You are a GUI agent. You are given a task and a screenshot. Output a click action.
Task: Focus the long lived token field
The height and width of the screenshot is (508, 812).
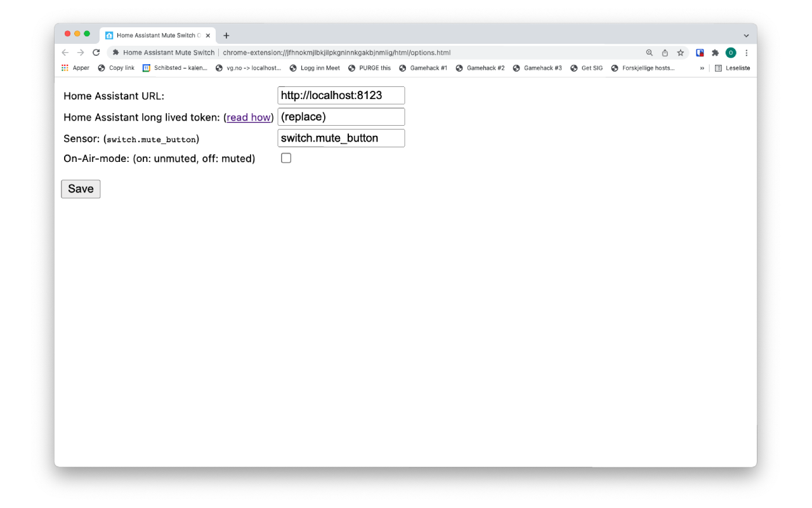pos(341,117)
